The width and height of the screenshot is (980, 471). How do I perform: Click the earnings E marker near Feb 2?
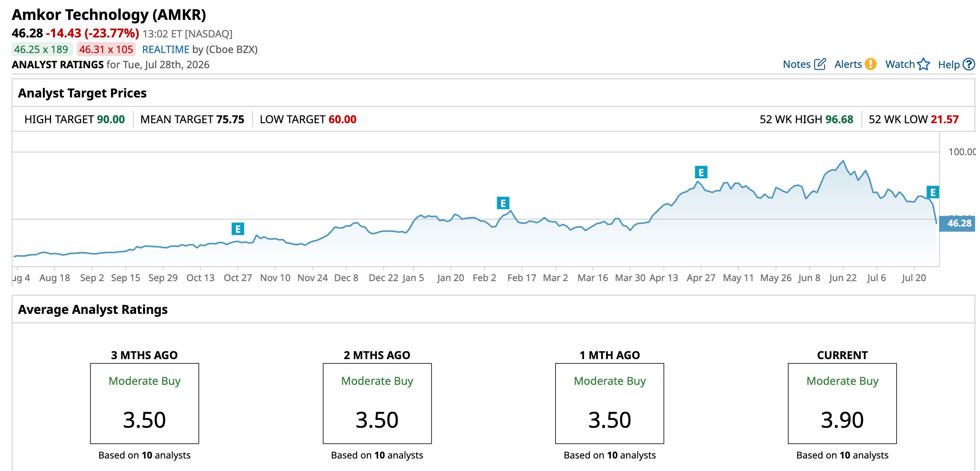pos(503,203)
